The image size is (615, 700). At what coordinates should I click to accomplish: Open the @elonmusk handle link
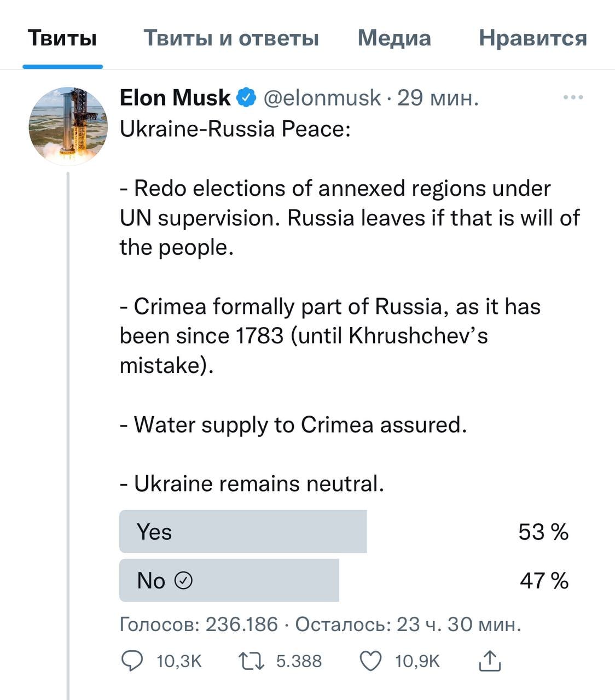322,98
